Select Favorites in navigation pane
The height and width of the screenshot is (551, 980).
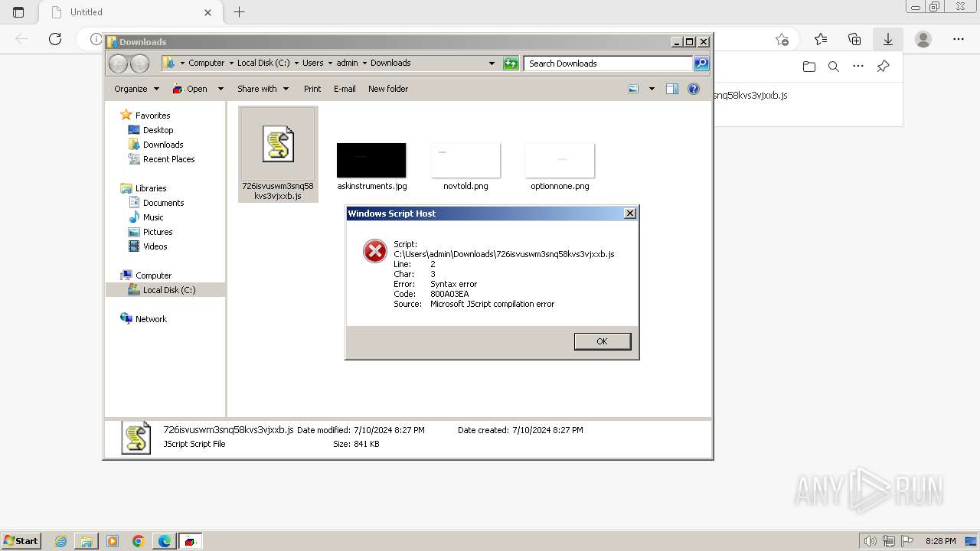click(152, 116)
